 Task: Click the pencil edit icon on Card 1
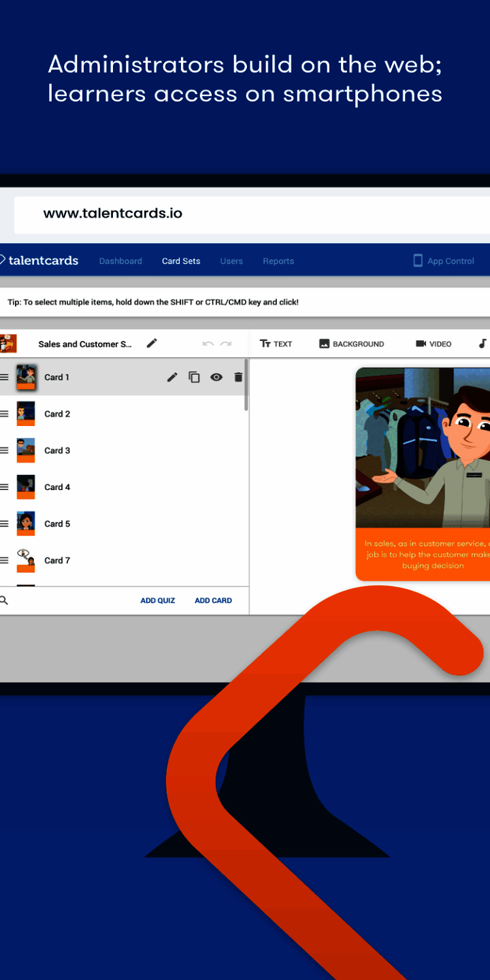(x=172, y=377)
